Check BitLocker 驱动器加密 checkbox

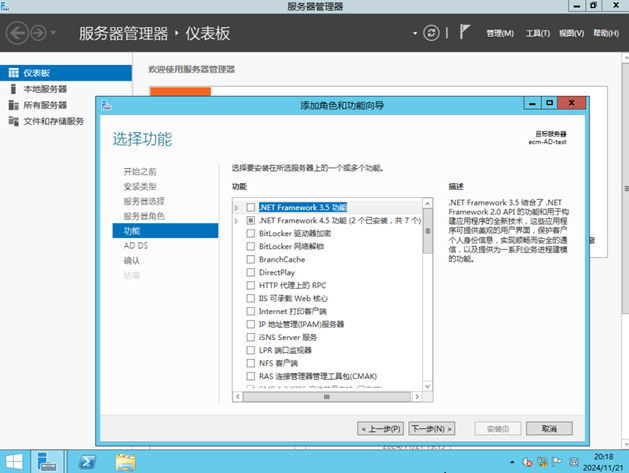click(251, 233)
